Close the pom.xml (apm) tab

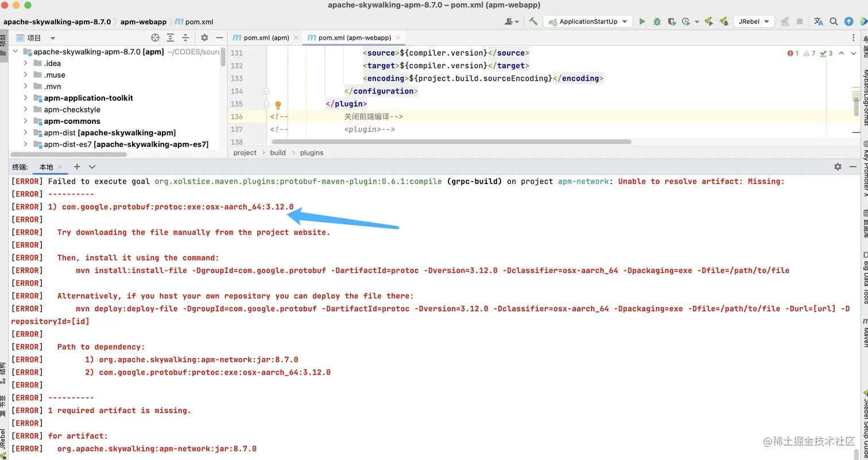(x=296, y=38)
